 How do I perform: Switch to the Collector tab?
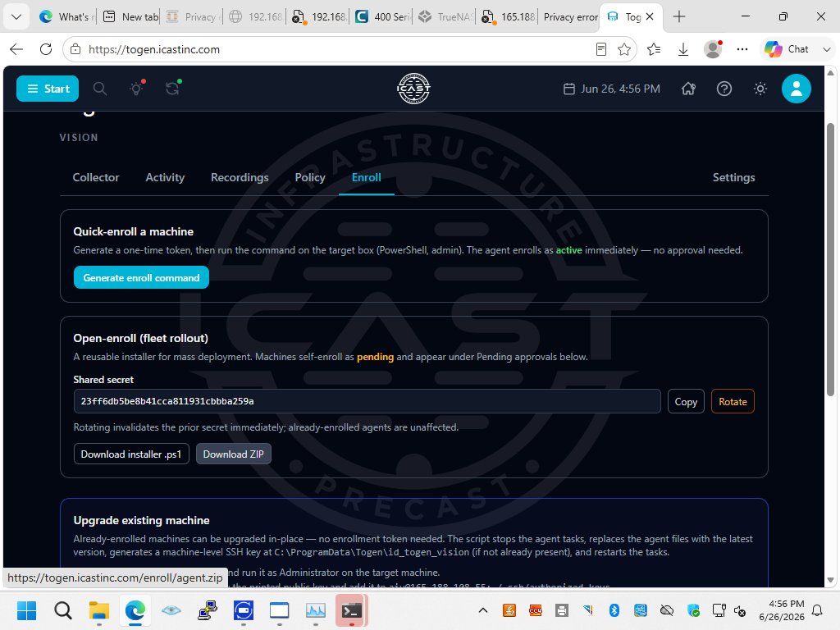(x=96, y=177)
